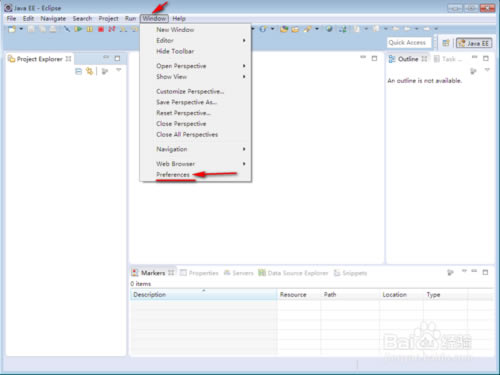
Task: Choose Customize Perspective... menu entry
Action: [195, 91]
